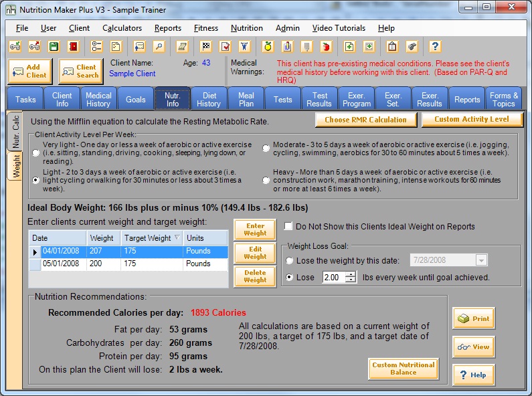
Task: Click the Add Client button
Action: 30,71
